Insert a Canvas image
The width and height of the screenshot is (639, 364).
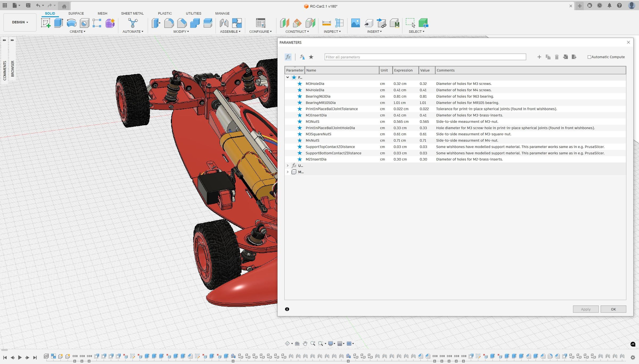(356, 23)
